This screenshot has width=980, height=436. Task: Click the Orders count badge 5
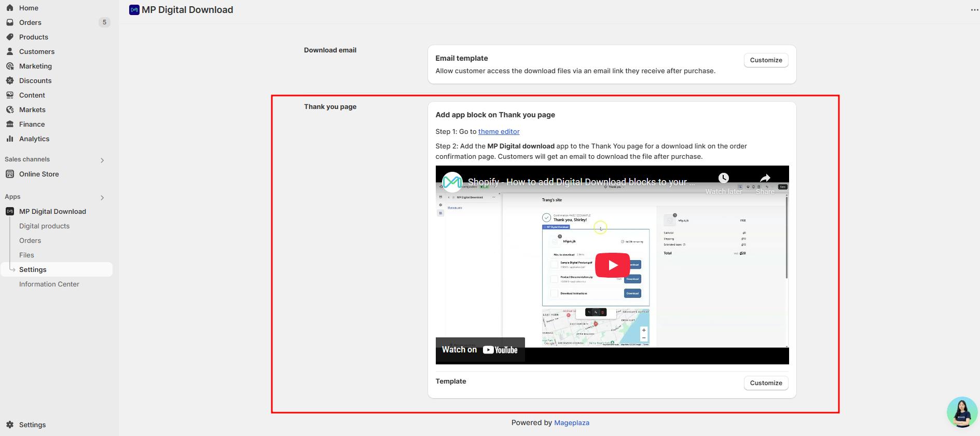pyautogui.click(x=104, y=22)
